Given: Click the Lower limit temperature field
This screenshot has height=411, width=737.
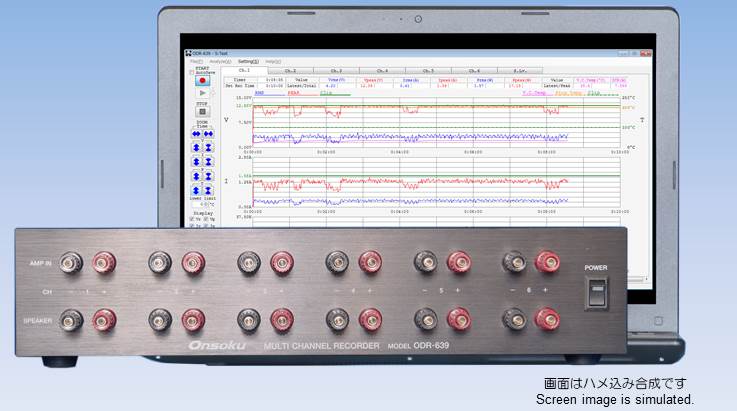Looking at the screenshot, I should pyautogui.click(x=199, y=204).
